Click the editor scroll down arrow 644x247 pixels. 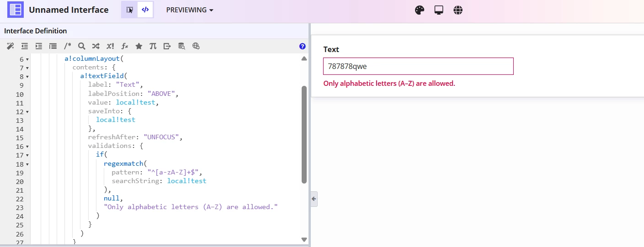pos(304,239)
